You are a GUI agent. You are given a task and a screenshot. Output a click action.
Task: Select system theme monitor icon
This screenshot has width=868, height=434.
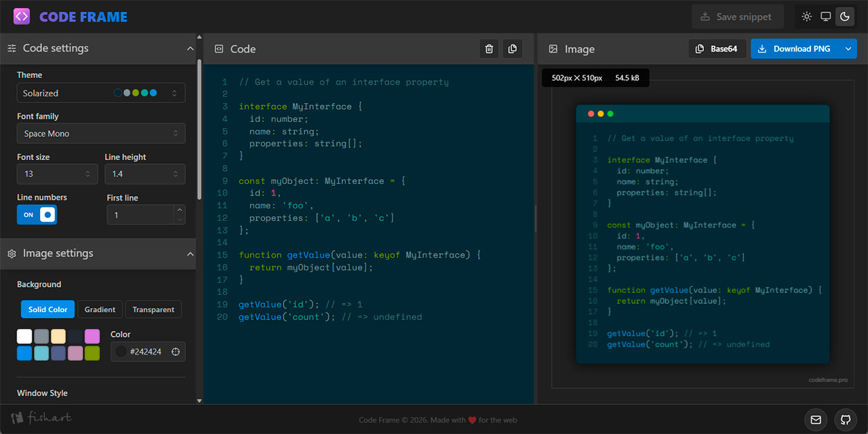coord(825,17)
